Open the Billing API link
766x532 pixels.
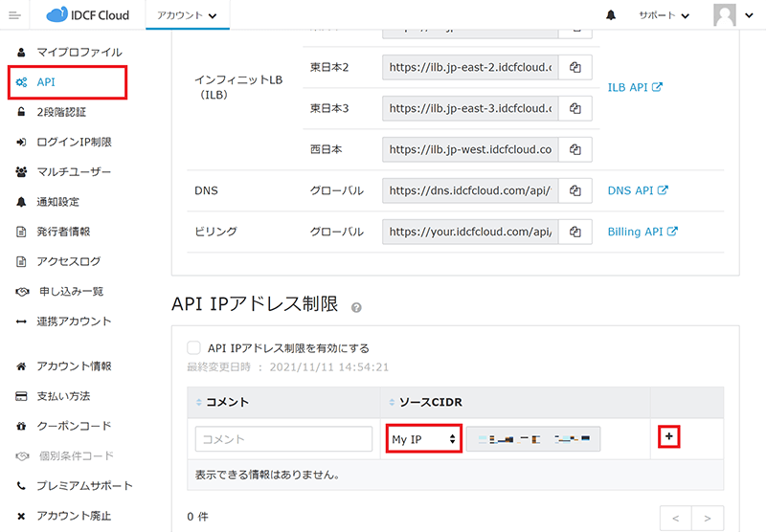point(642,232)
